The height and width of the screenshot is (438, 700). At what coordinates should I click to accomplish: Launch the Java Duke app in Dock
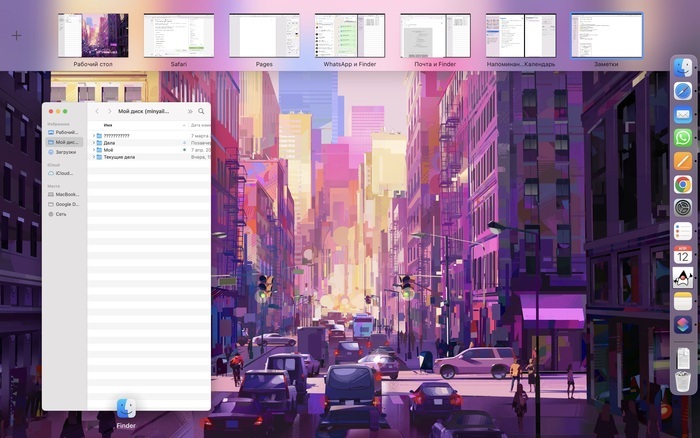coord(683,278)
